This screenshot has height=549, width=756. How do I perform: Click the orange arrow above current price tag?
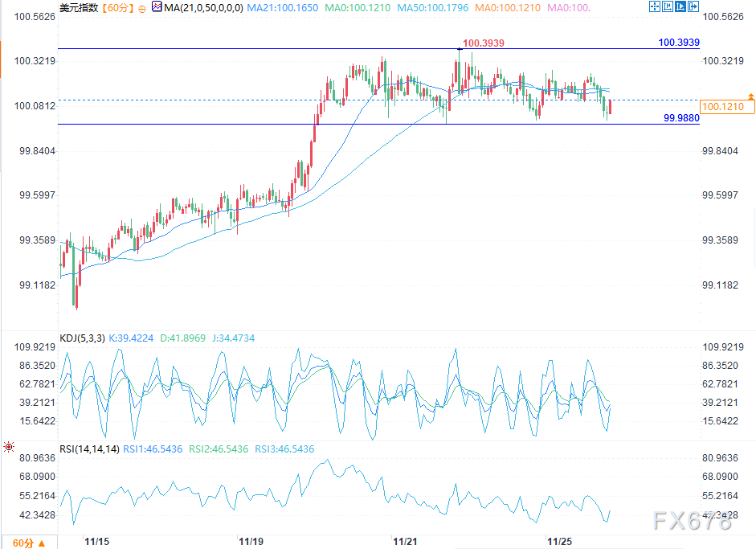(x=752, y=96)
